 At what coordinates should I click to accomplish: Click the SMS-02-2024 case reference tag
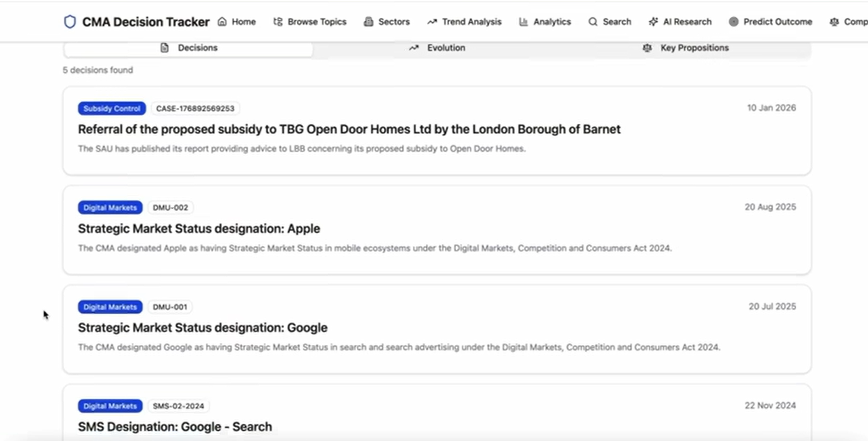(178, 406)
